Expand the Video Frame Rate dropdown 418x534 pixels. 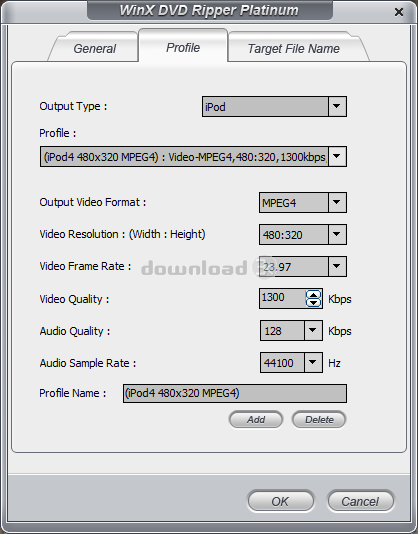pyautogui.click(x=337, y=266)
